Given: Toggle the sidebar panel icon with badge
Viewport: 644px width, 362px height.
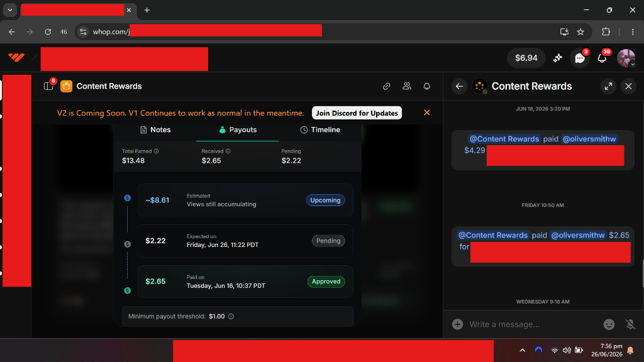Looking at the screenshot, I should click(48, 85).
